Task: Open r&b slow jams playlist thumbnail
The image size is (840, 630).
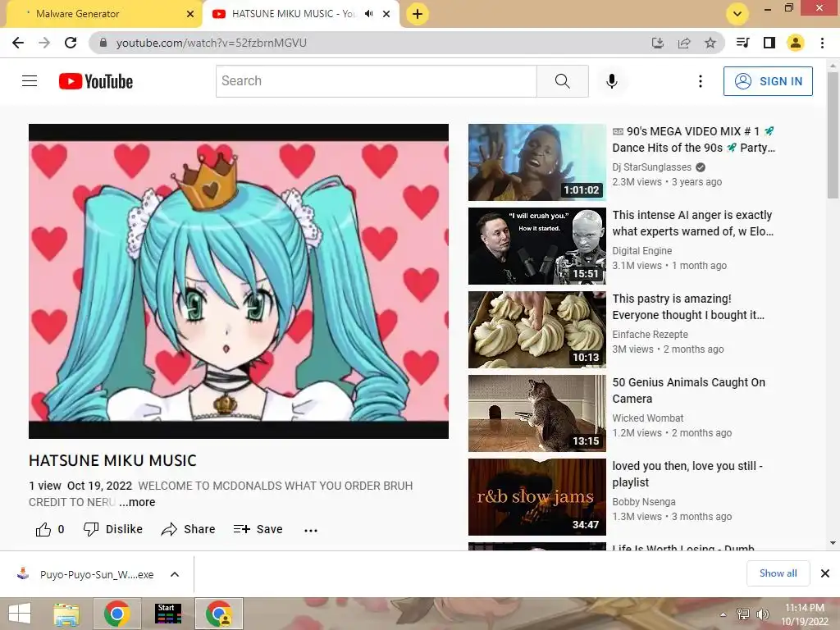Action: pos(536,496)
